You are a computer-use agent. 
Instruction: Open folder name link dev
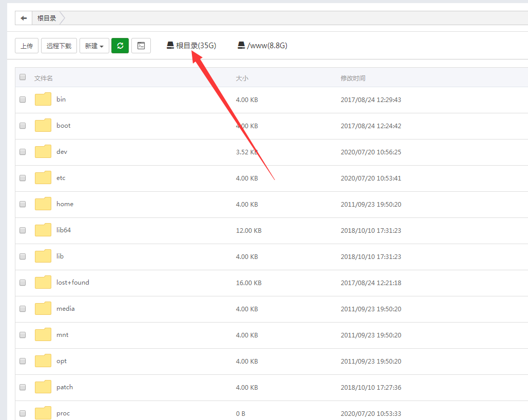tap(62, 152)
